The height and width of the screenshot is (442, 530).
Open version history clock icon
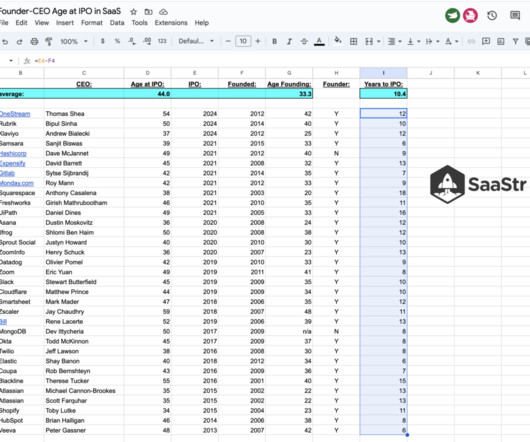[492, 15]
